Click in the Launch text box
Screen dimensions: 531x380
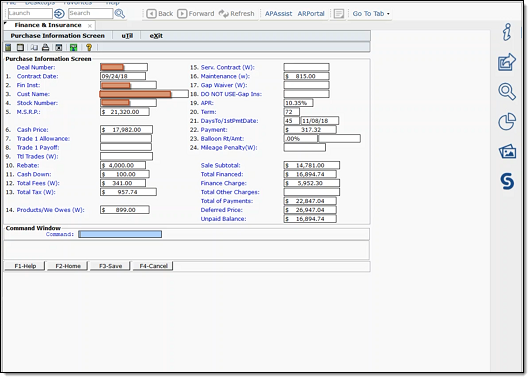30,13
